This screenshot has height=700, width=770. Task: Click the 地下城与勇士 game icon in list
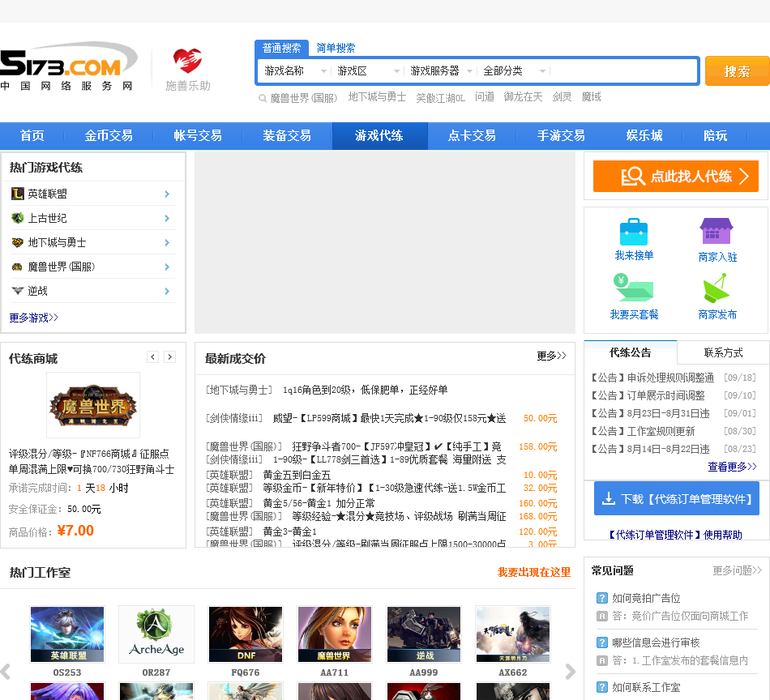click(18, 242)
